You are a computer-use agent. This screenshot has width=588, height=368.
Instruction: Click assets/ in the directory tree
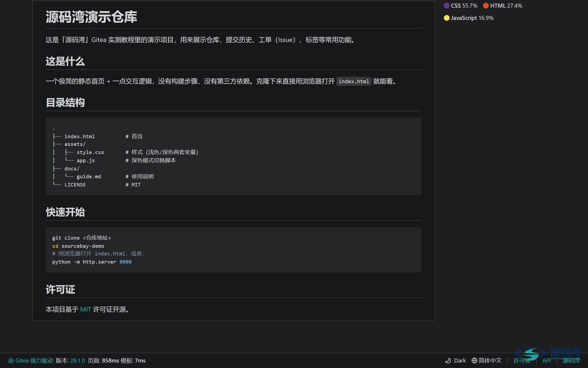pos(75,144)
